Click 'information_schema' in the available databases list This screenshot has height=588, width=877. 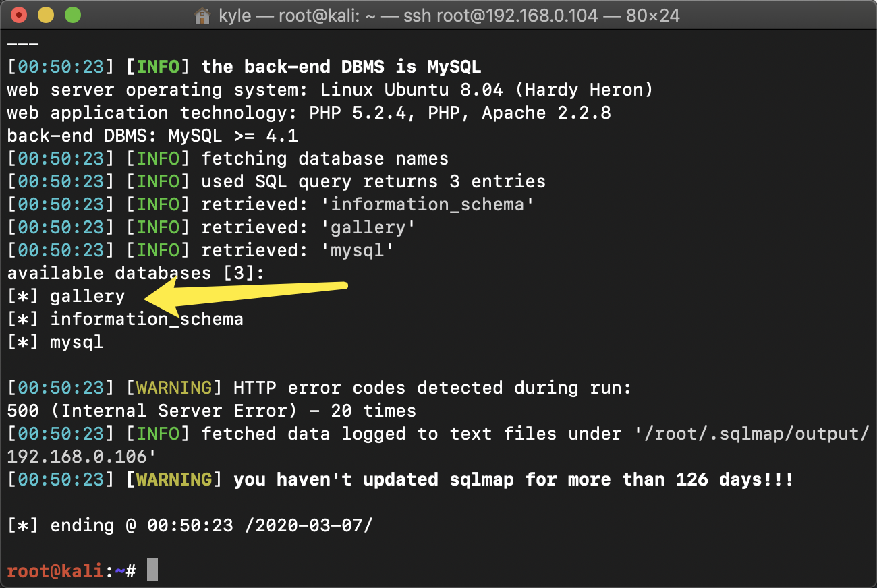pos(146,319)
